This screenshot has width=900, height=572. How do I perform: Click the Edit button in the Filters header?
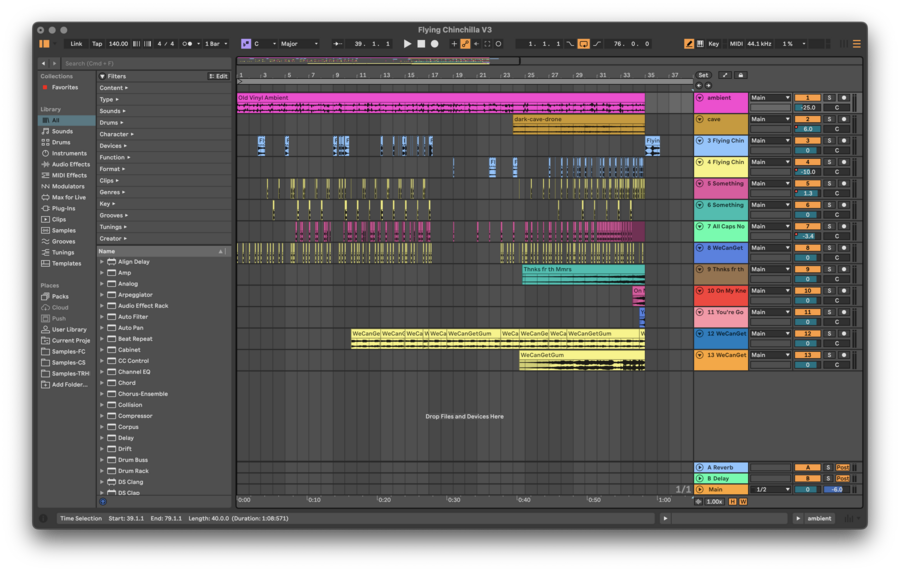[218, 76]
